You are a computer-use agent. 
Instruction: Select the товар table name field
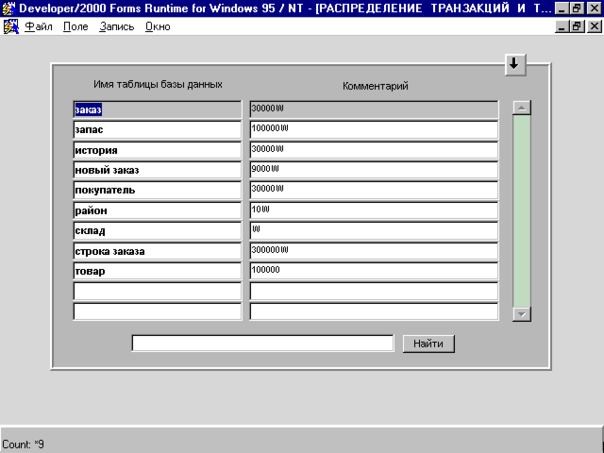click(158, 271)
